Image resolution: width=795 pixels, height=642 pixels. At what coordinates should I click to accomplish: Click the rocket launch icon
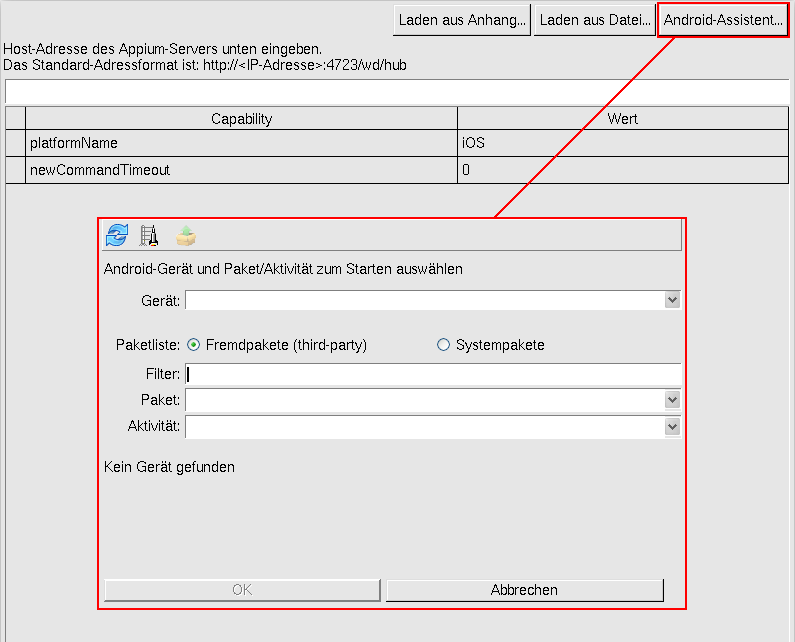click(x=150, y=235)
